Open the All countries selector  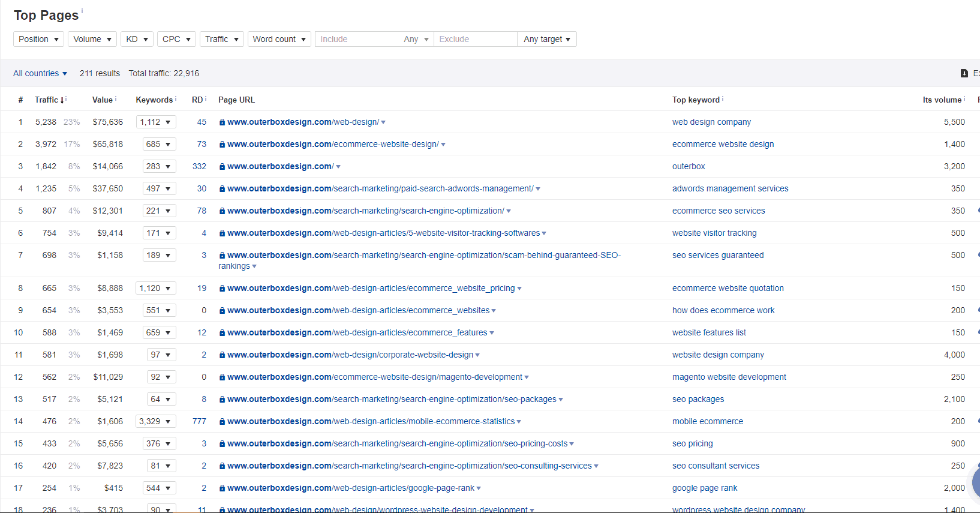click(40, 73)
